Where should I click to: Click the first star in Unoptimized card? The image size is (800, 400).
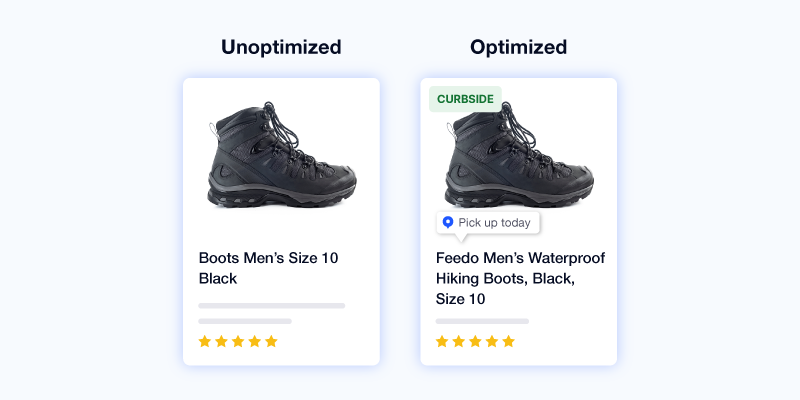pos(205,341)
